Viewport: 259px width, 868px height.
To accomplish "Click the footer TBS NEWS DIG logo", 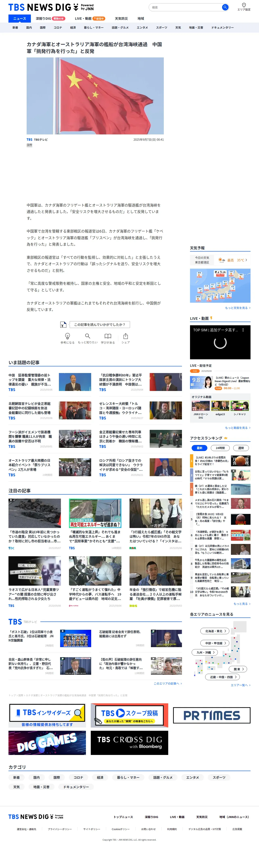I will tap(36, 816).
